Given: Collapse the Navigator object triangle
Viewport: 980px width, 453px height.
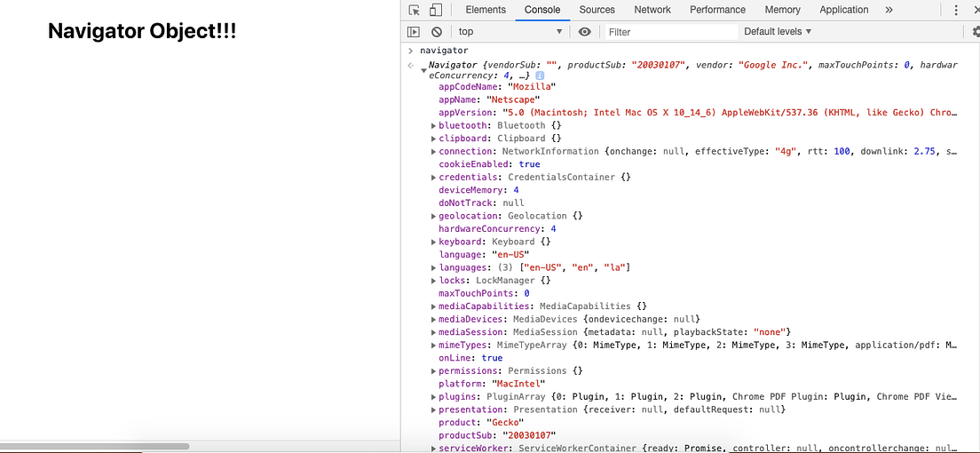Looking at the screenshot, I should point(423,71).
